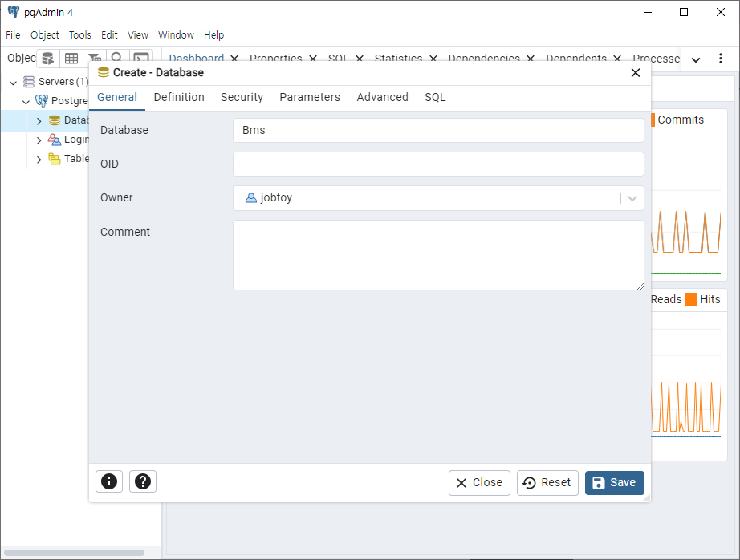Click the info icon button in dialog
Viewport: 740px width, 560px height.
pos(109,481)
